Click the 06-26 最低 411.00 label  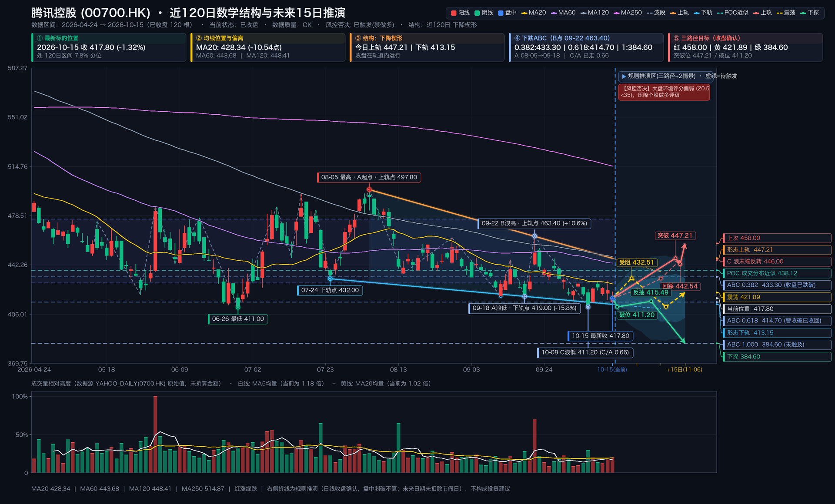(x=237, y=319)
